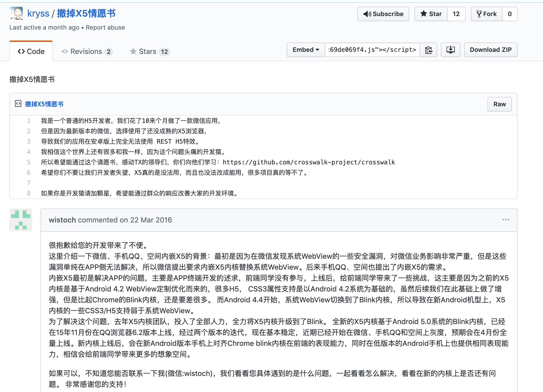The height and width of the screenshot is (392, 543).
Task: Click Report abuse link
Action: 105,27
